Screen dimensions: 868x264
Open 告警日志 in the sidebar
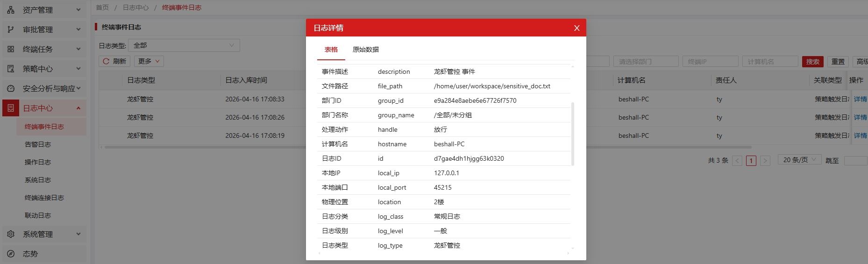point(38,144)
